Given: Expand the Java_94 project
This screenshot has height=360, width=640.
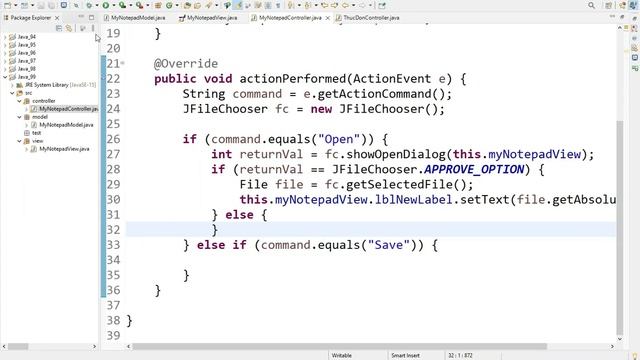Looking at the screenshot, I should (5, 37).
